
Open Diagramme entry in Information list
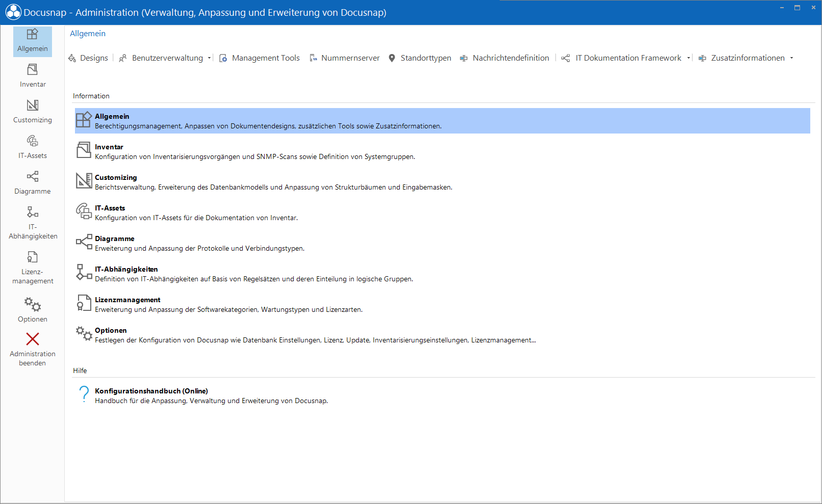pos(442,243)
